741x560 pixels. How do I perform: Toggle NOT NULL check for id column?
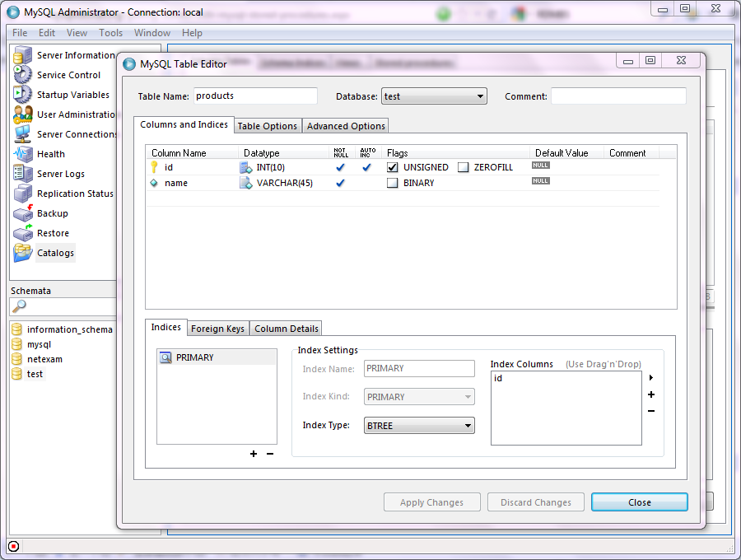coord(340,167)
